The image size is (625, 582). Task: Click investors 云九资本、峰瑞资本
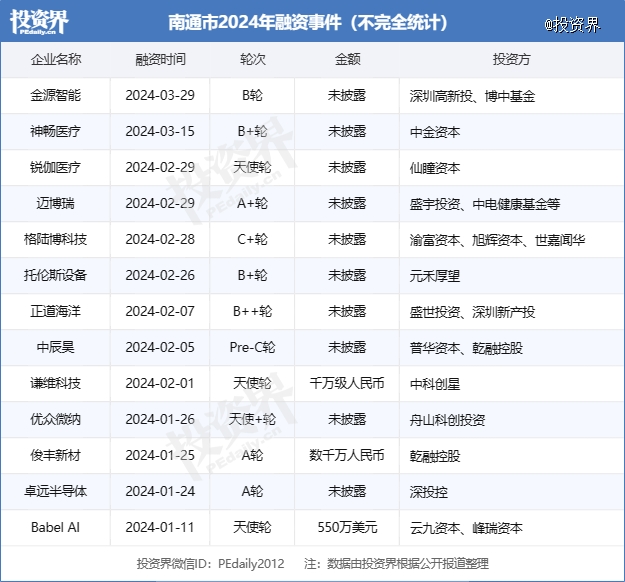(466, 528)
